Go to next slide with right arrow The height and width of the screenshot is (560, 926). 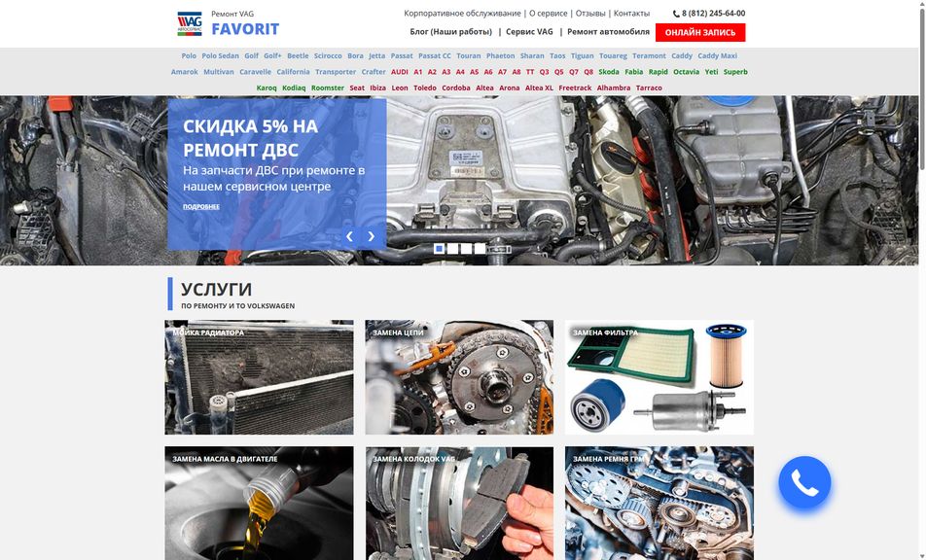371,236
